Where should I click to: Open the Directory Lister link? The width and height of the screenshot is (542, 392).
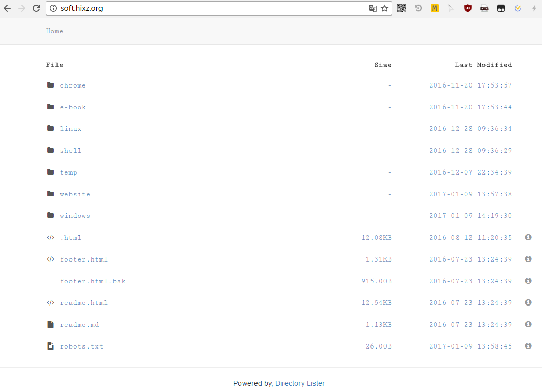[x=299, y=383]
